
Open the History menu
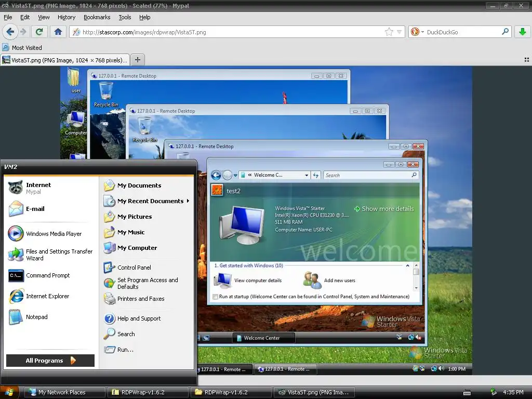click(66, 17)
